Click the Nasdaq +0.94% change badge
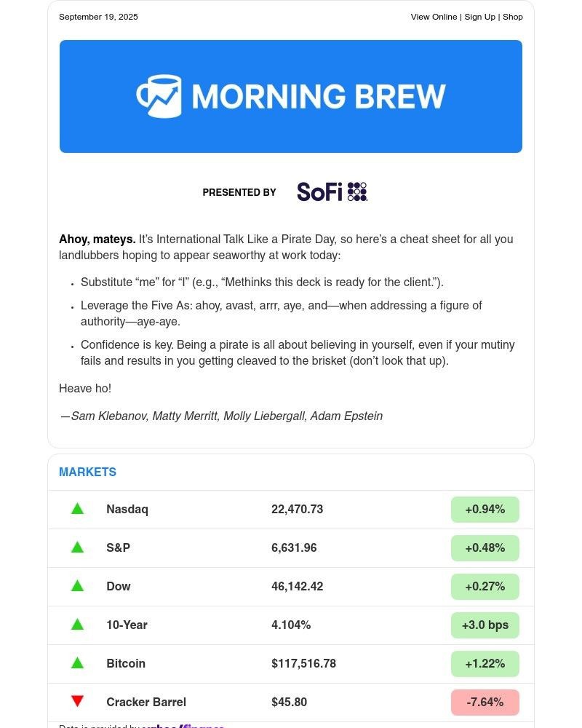 pos(485,510)
